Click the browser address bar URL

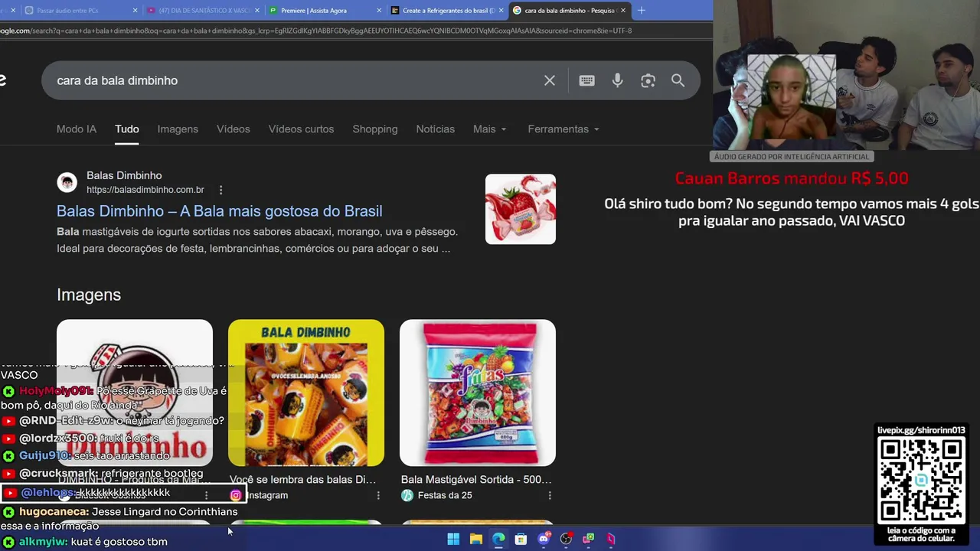coord(315,31)
